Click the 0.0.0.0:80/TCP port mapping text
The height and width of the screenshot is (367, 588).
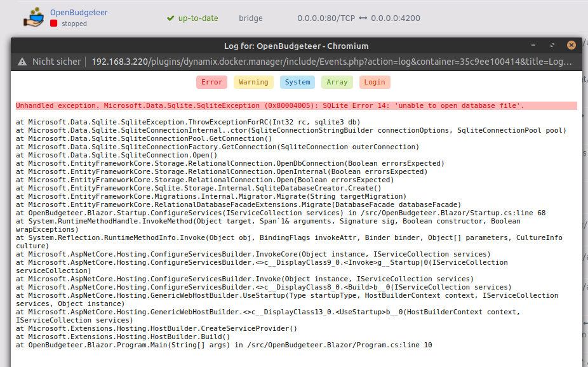point(326,18)
